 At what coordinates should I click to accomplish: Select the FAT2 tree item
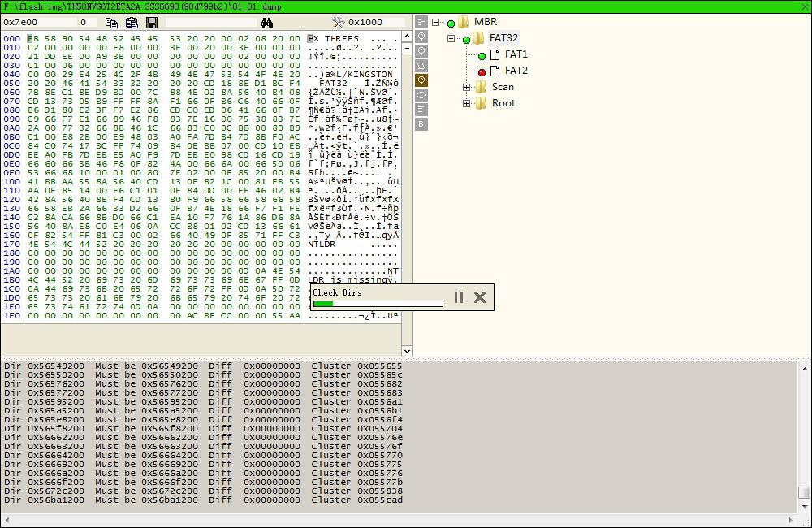[x=516, y=71]
